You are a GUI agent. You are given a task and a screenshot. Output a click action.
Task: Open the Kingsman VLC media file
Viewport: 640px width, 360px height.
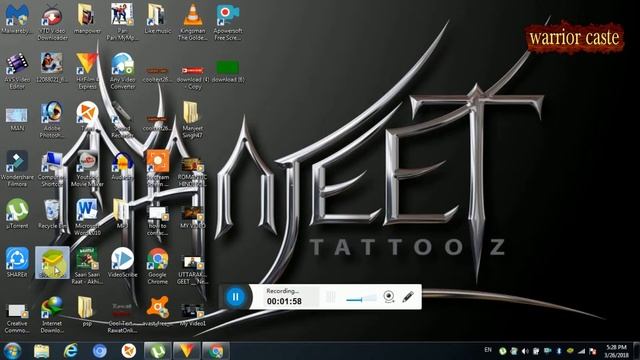pyautogui.click(x=192, y=22)
